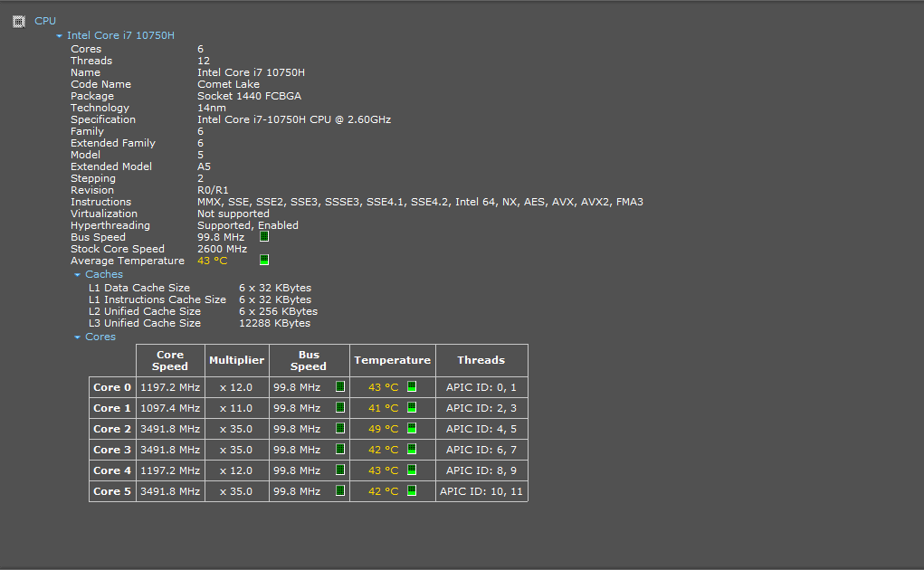924x570 pixels.
Task: Click the CPU chip icon
Action: click(19, 22)
